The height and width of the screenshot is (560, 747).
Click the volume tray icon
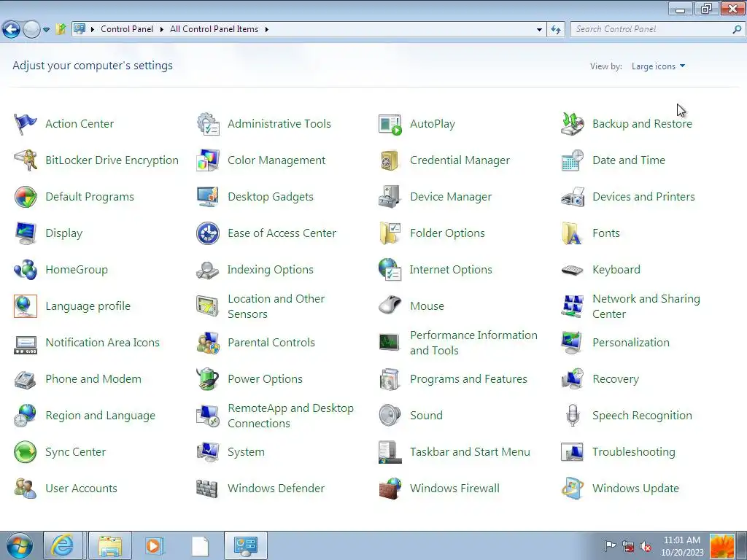coord(646,546)
